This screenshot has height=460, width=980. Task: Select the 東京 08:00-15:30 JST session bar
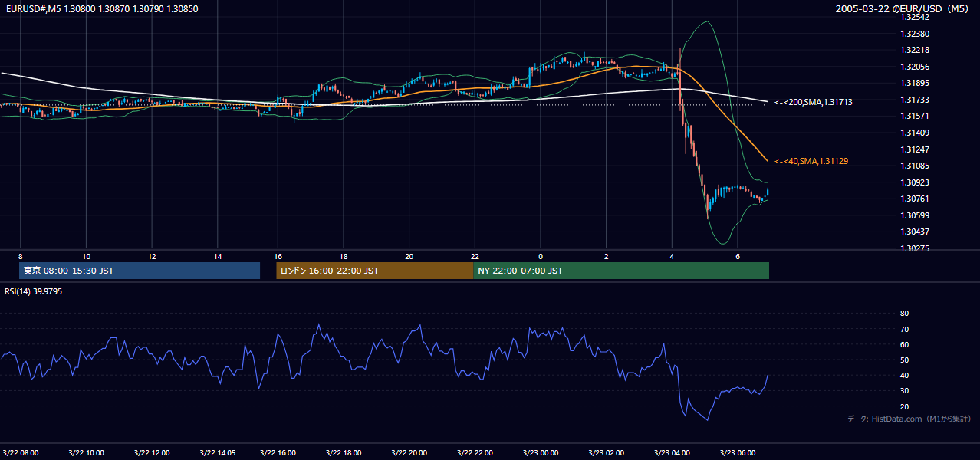tap(140, 271)
